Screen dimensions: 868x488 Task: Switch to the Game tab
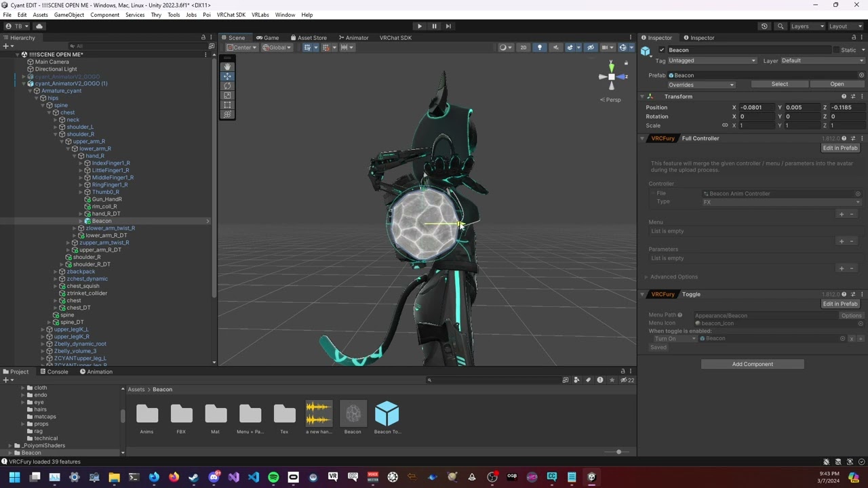click(267, 38)
